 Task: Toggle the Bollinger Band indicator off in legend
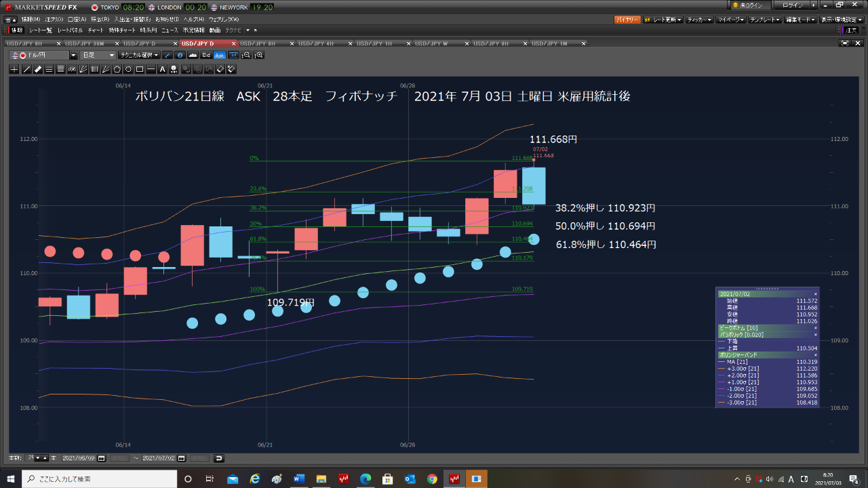point(815,354)
